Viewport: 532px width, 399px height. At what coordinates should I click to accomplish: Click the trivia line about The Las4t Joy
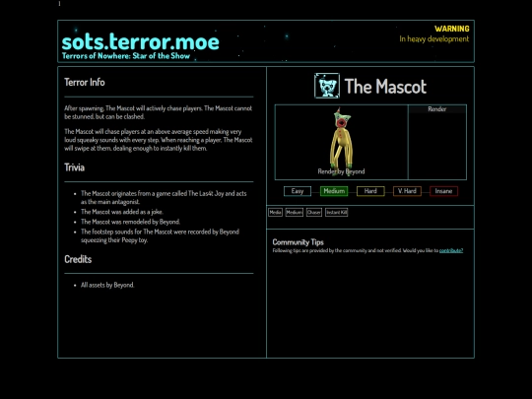(164, 197)
